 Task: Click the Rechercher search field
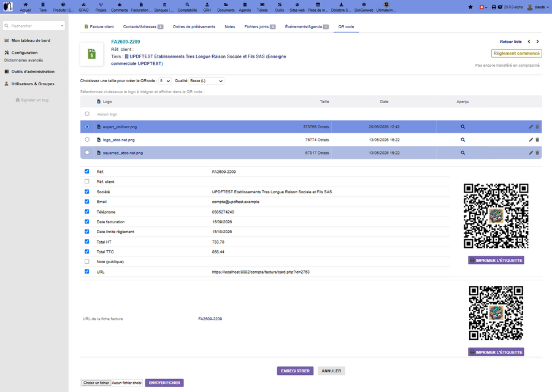coord(34,26)
